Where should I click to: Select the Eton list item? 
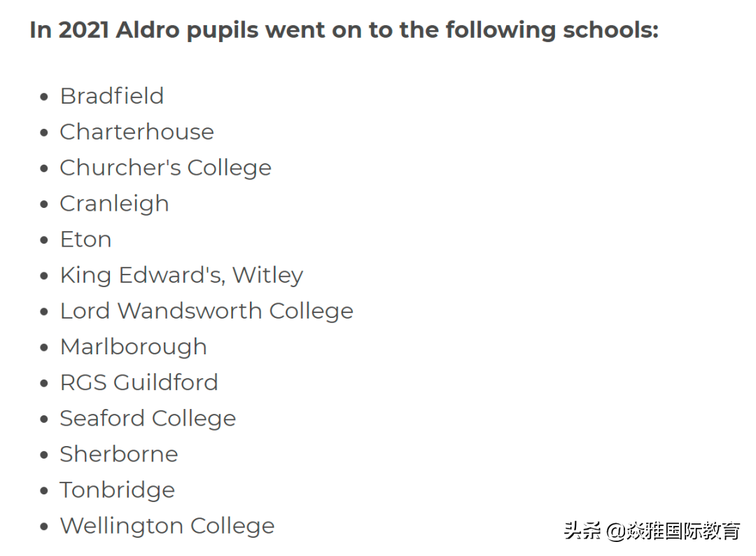(x=85, y=239)
